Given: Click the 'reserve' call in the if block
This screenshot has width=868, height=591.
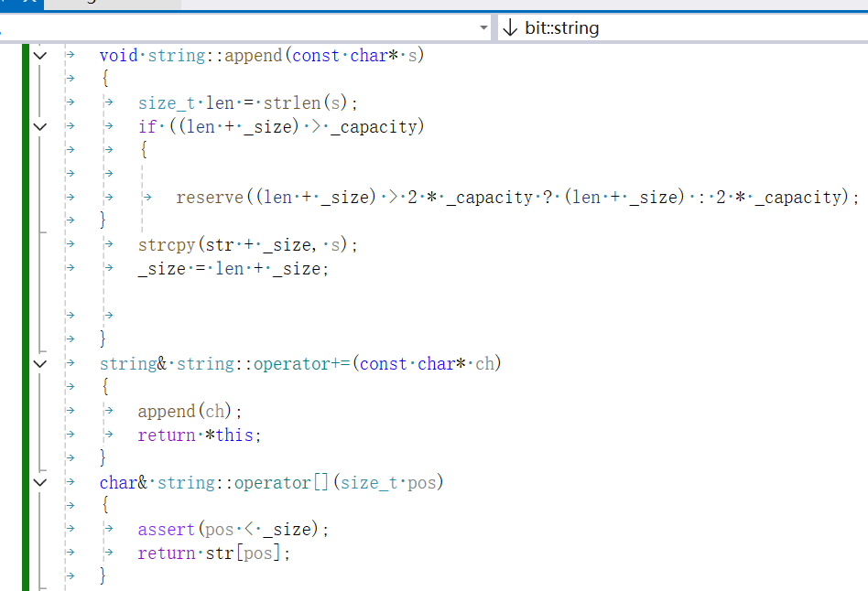Looking at the screenshot, I should click(x=210, y=198).
